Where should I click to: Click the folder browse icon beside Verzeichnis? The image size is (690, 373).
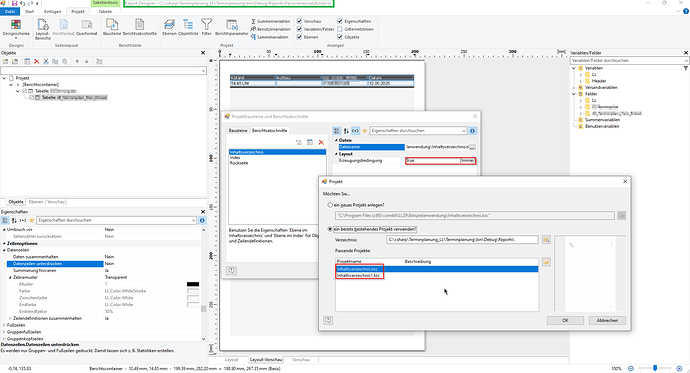tap(546, 240)
